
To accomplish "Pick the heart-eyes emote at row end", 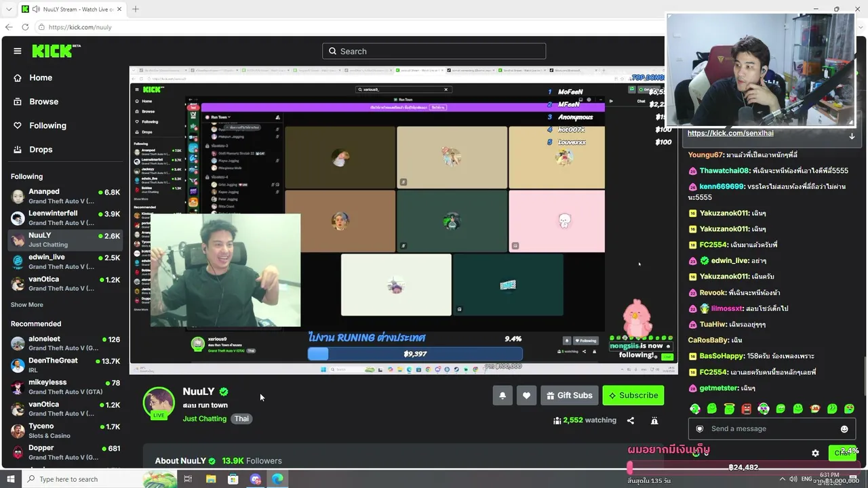I will coord(849,409).
